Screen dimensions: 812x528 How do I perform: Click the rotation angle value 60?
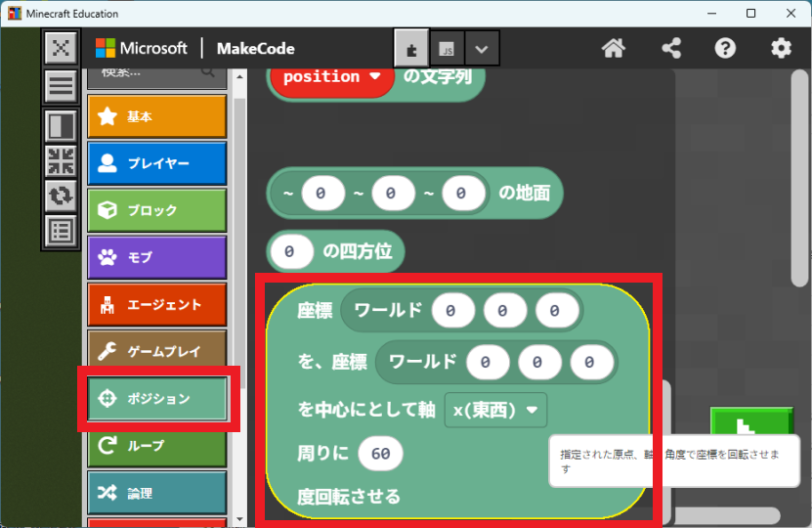pos(381,454)
